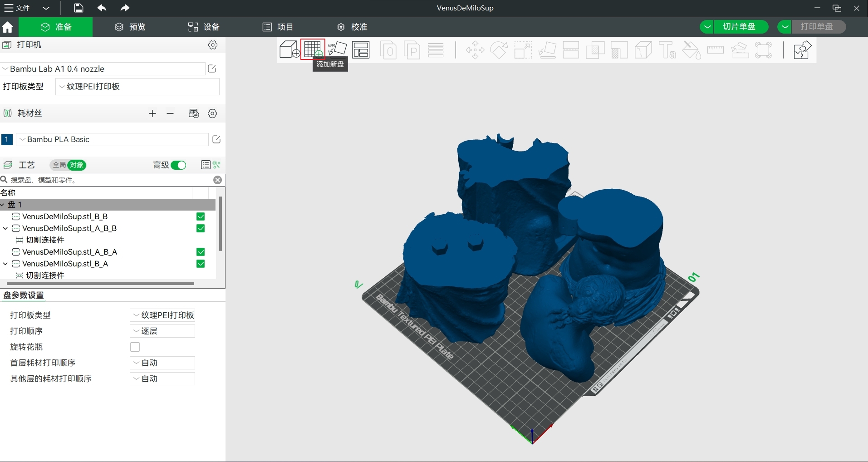Collapse VenusDeMiloSup.stl_B_A tree node
The width and height of the screenshot is (868, 462).
(x=5, y=264)
